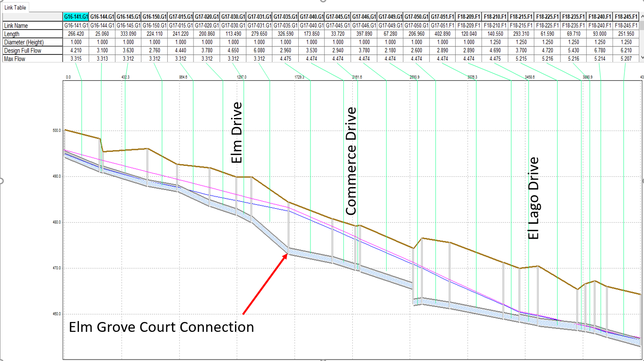The height and width of the screenshot is (361, 644).
Task: Select the Max Flow row label
Action: pos(15,59)
